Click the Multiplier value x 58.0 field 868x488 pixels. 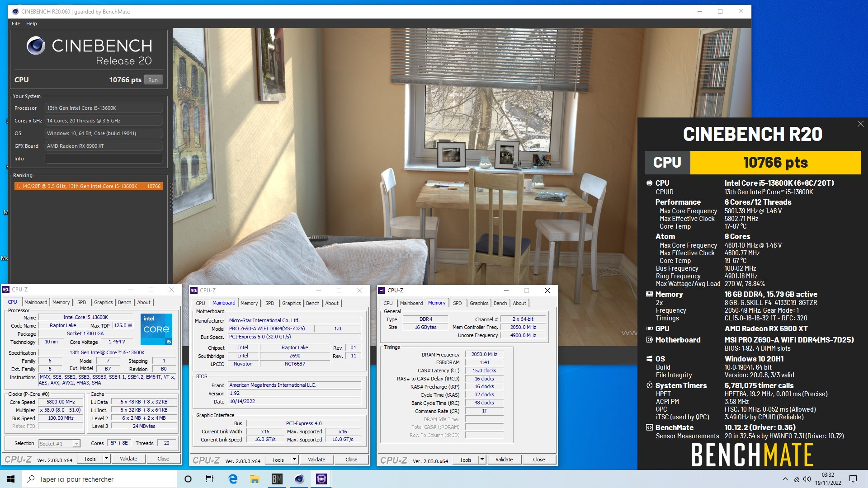point(61,410)
